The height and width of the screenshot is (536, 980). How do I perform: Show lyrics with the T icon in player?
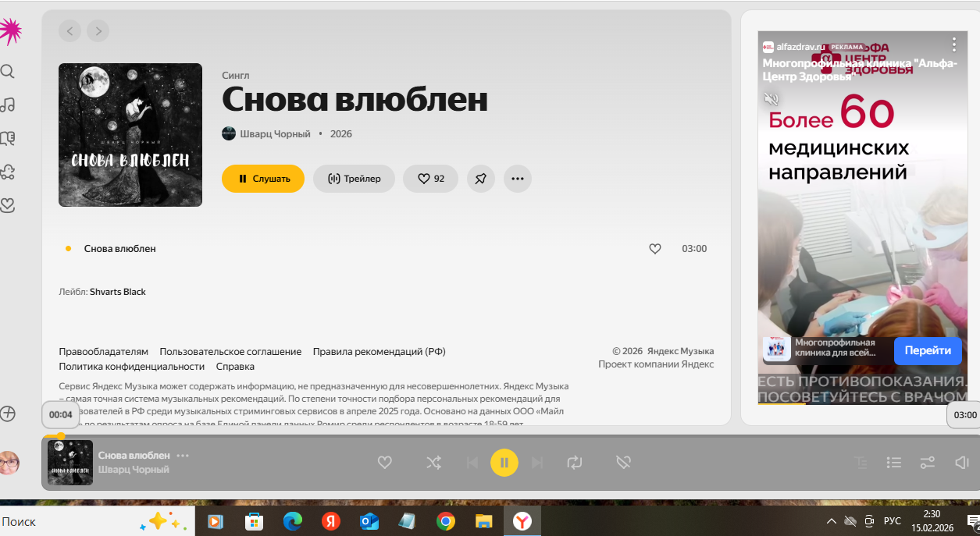(x=861, y=463)
